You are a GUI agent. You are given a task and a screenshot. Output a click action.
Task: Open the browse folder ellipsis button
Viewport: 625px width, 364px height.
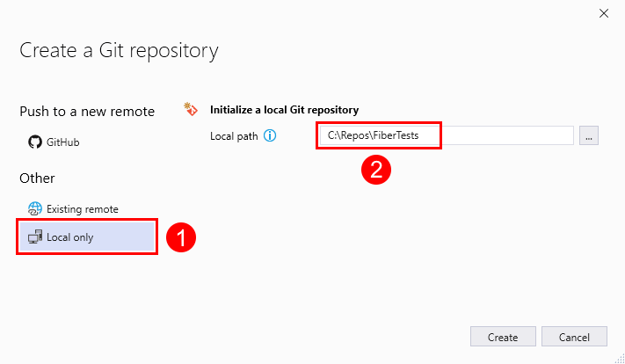pyautogui.click(x=589, y=135)
